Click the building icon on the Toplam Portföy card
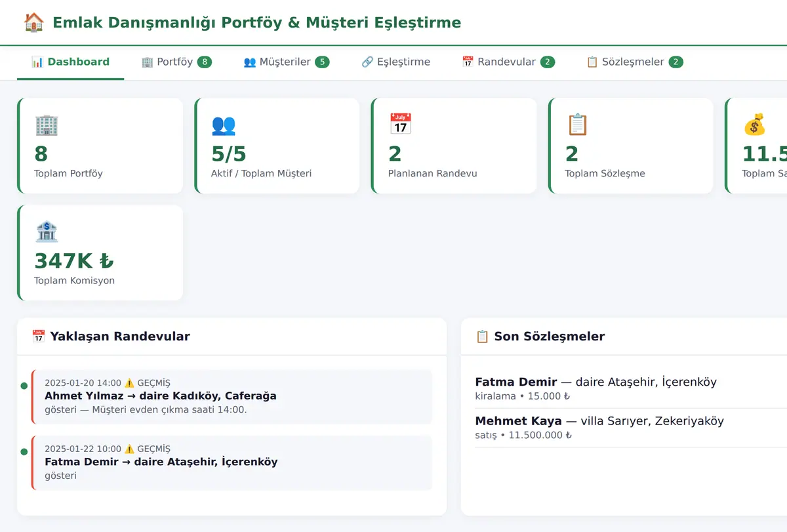787x532 pixels. coord(47,125)
